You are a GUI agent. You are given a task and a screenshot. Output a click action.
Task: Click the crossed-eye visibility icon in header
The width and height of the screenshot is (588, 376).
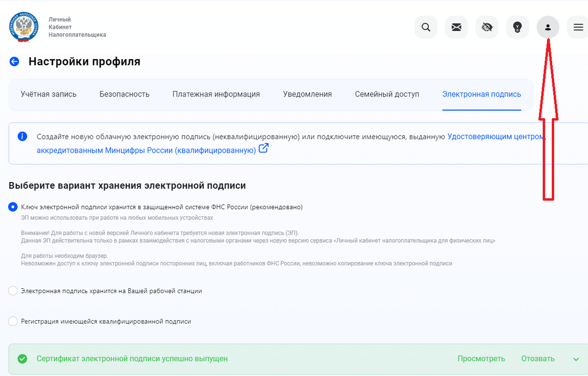pyautogui.click(x=487, y=27)
